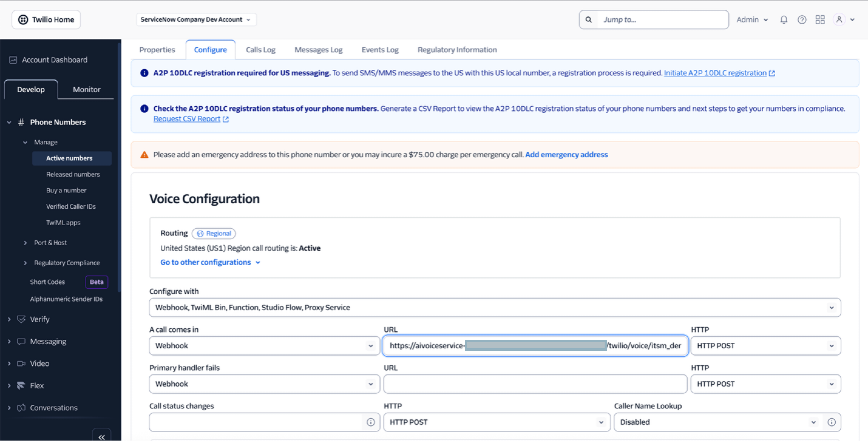Open the Admin dropdown menu
Viewport: 868px width, 443px height.
(x=752, y=20)
